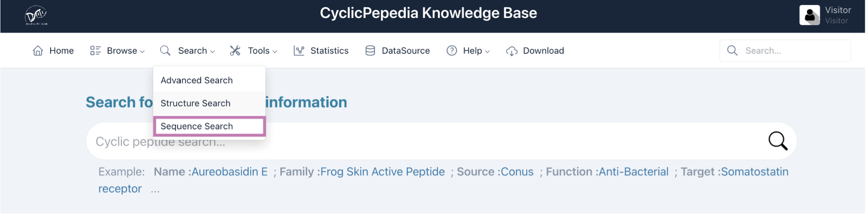868x216 pixels.
Task: Click the lab logo icon in header
Action: tap(36, 16)
